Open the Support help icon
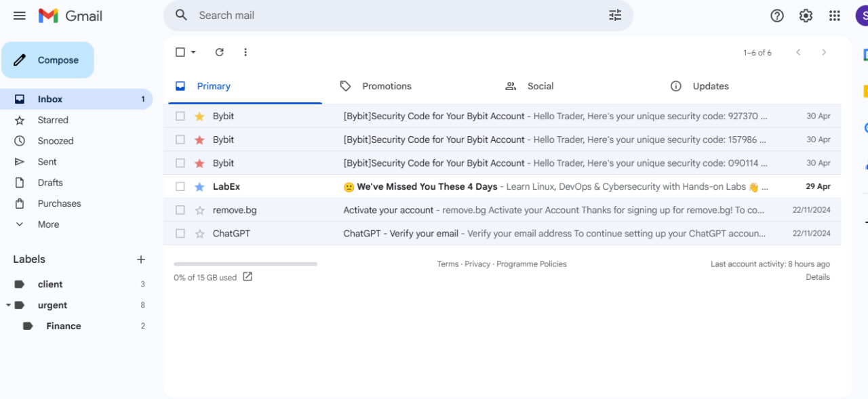The width and height of the screenshot is (868, 399). pyautogui.click(x=777, y=16)
